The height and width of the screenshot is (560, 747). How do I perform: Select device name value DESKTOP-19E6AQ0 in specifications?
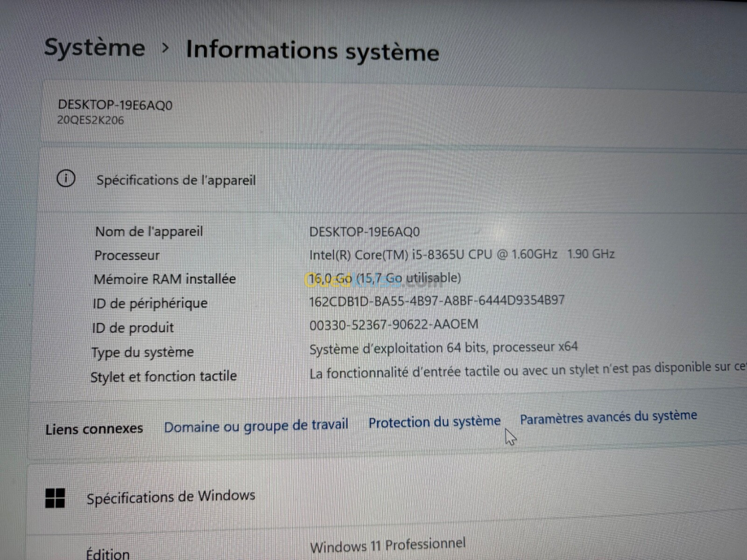pos(364,231)
